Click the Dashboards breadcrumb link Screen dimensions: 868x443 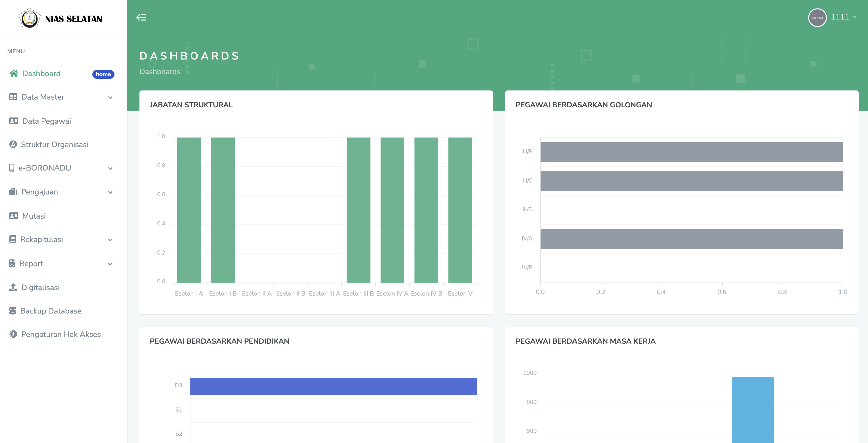[160, 72]
